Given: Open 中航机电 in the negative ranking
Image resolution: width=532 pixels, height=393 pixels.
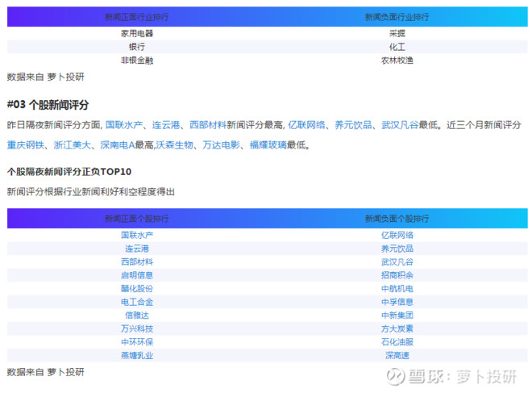Looking at the screenshot, I should 397,289.
